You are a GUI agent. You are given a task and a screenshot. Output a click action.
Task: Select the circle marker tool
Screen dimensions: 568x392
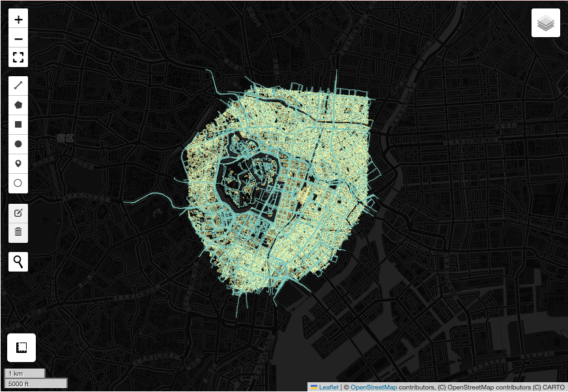(18, 184)
